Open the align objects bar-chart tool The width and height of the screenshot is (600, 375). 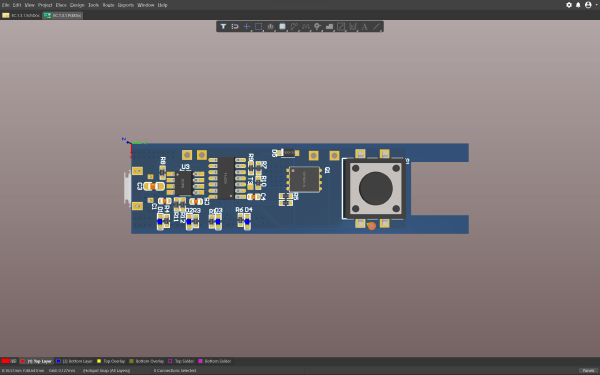[271, 26]
